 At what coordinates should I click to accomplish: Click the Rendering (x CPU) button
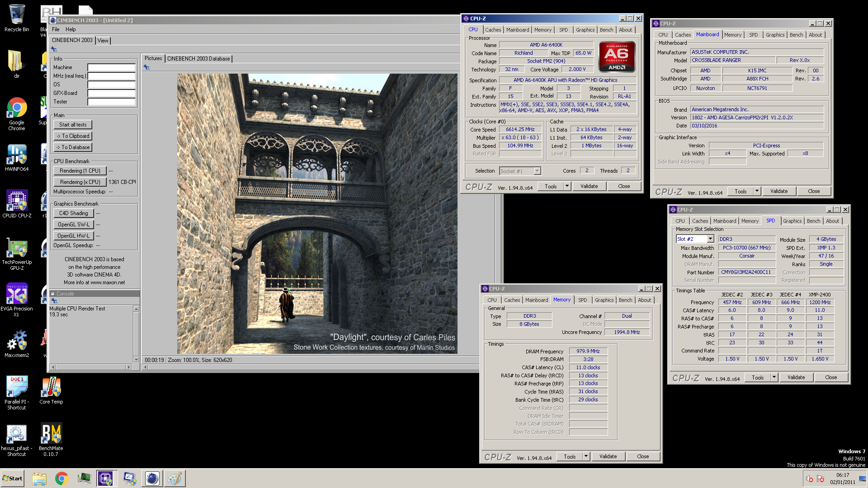[80, 182]
